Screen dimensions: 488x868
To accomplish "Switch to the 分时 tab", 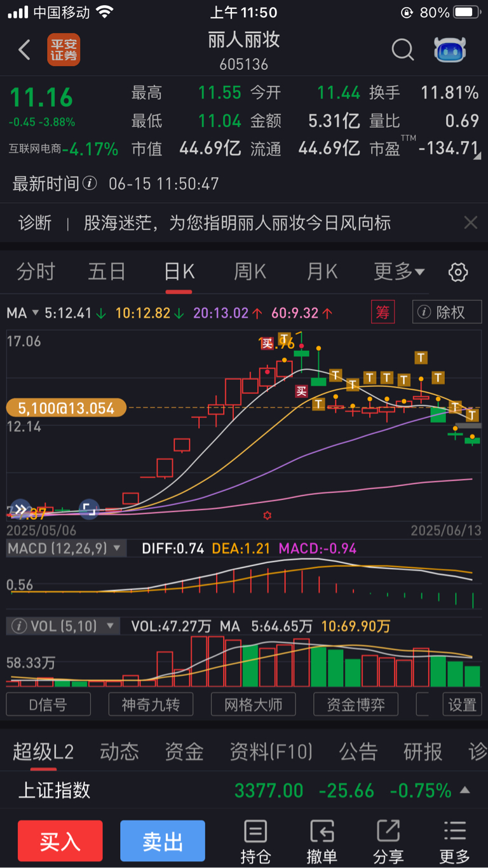I will click(36, 273).
